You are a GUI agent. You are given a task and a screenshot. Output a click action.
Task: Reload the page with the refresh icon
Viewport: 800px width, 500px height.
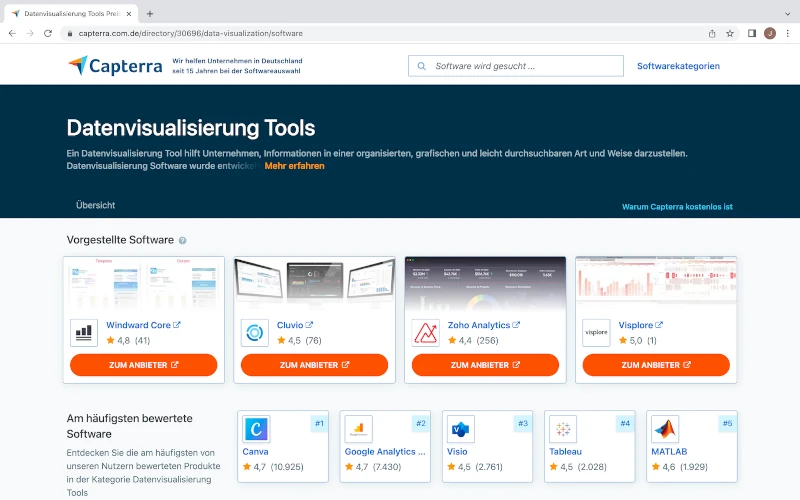pyautogui.click(x=48, y=33)
